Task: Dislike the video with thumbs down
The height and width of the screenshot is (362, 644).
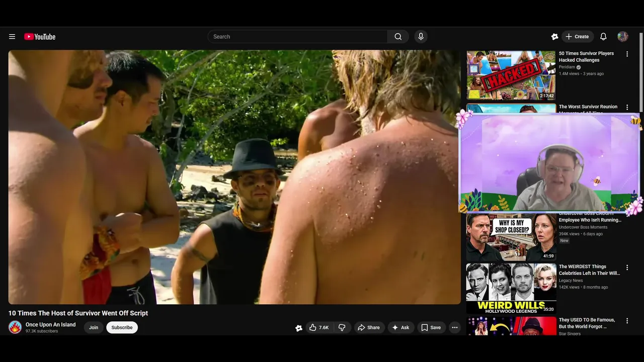Action: [342, 327]
